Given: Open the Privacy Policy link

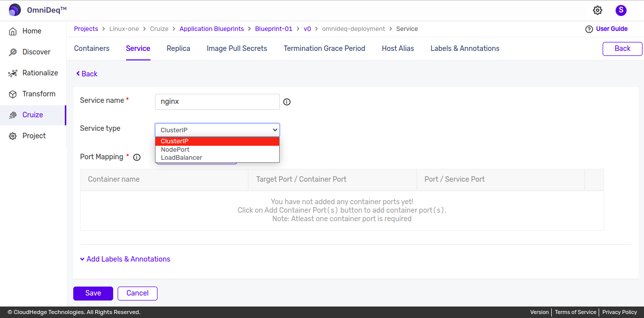Looking at the screenshot, I should pyautogui.click(x=620, y=312).
